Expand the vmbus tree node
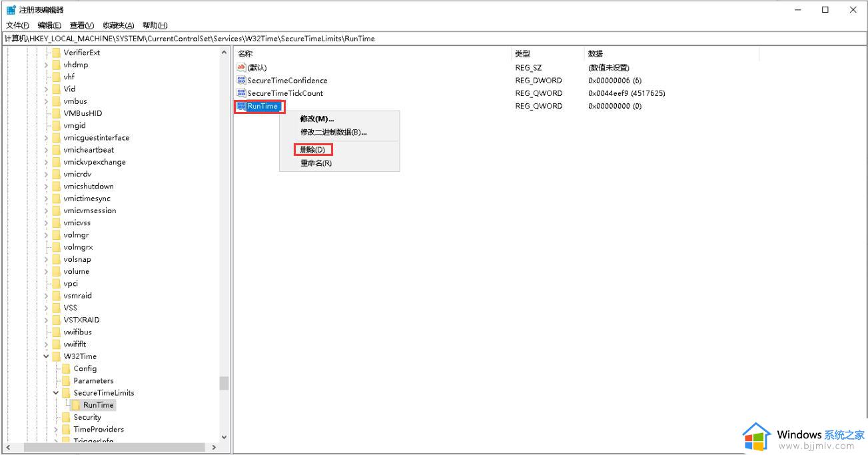 point(47,101)
